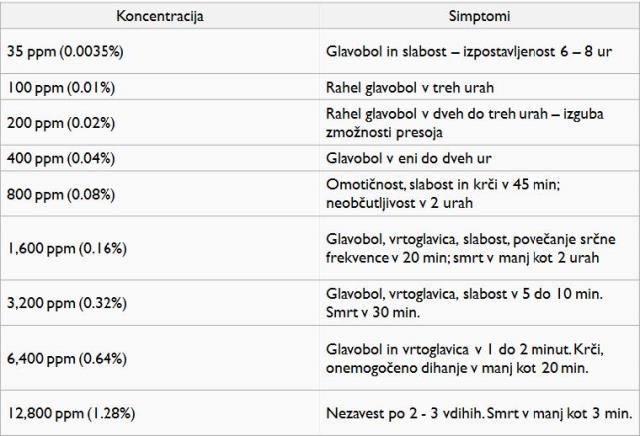Select the 800 ppm (0.08%) cell
The height and width of the screenshot is (436, 640).
pyautogui.click(x=160, y=194)
